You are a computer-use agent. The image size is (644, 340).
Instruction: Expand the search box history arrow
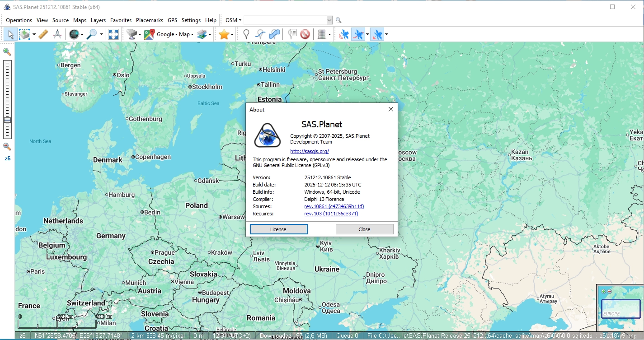[x=329, y=20]
